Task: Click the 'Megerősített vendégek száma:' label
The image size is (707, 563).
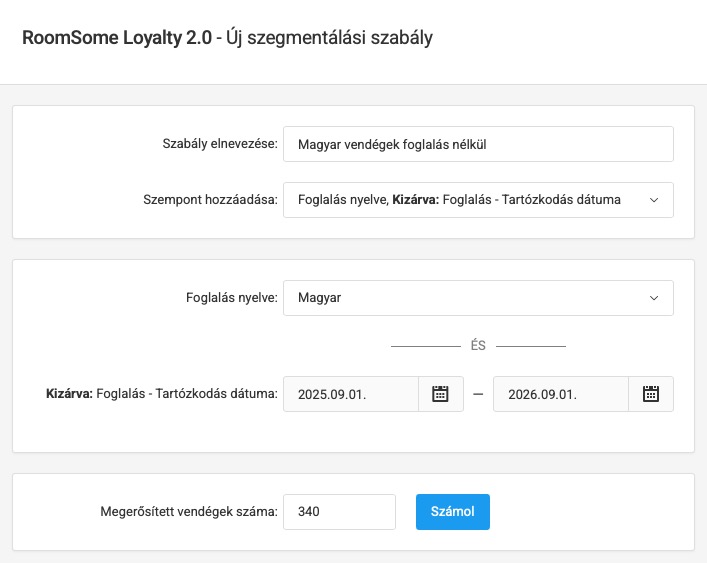Action: [188, 512]
